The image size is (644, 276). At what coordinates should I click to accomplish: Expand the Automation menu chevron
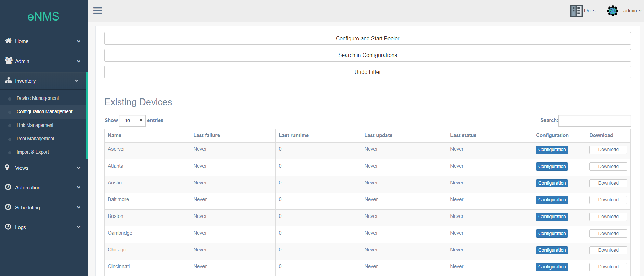tap(79, 187)
